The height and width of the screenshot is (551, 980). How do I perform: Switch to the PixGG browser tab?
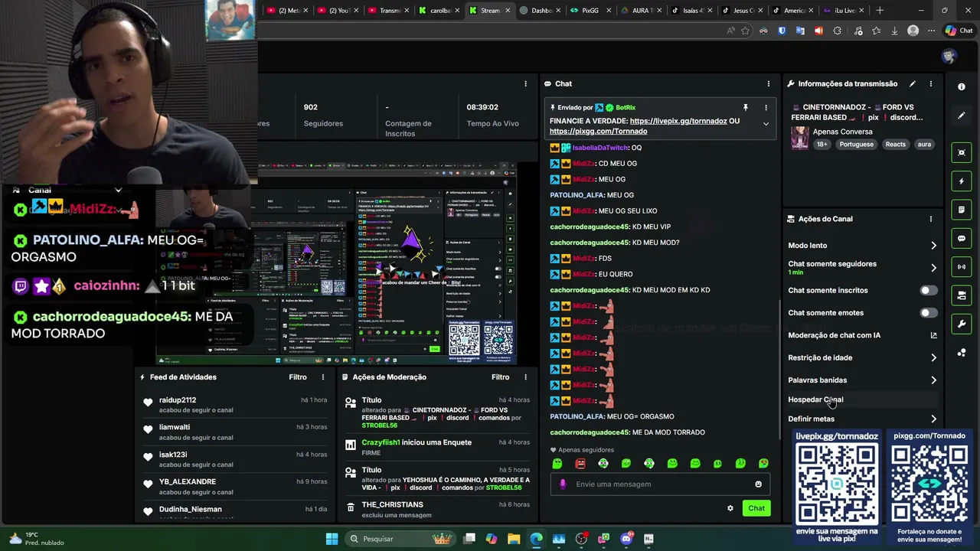coord(590,11)
